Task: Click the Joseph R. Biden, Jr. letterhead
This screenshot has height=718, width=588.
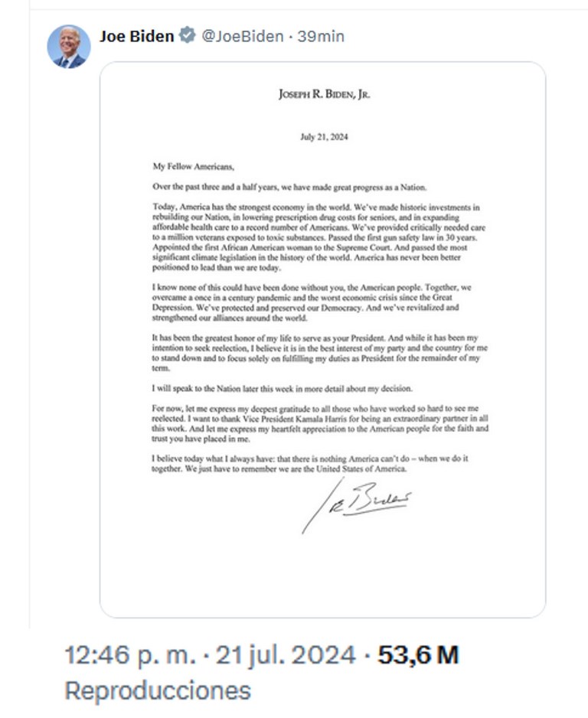Action: tap(325, 94)
